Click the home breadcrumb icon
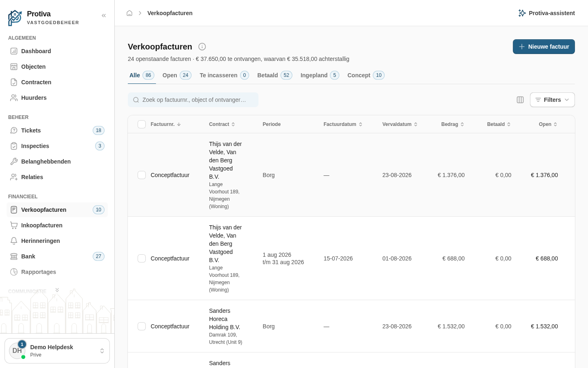Screen dimensions: 588x368 coord(129,13)
